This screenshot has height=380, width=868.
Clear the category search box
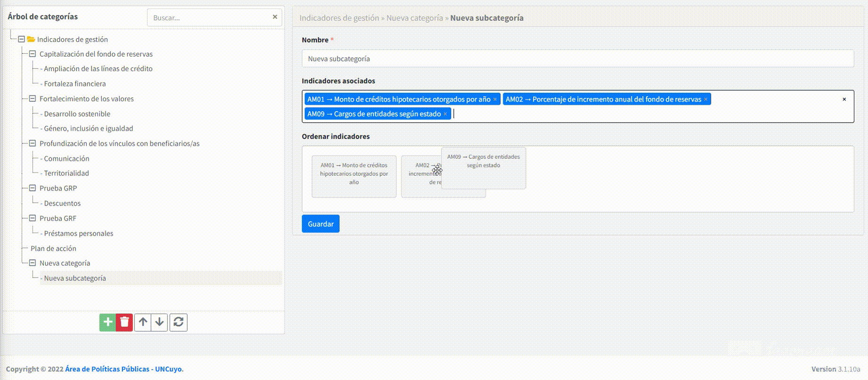tap(275, 17)
